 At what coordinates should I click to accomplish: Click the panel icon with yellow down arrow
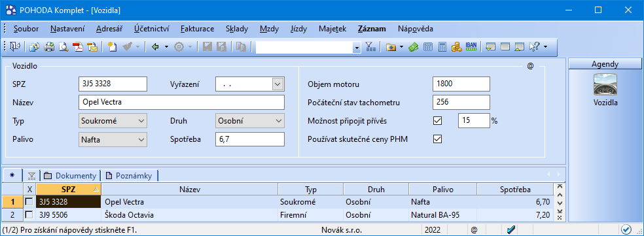click(490, 47)
